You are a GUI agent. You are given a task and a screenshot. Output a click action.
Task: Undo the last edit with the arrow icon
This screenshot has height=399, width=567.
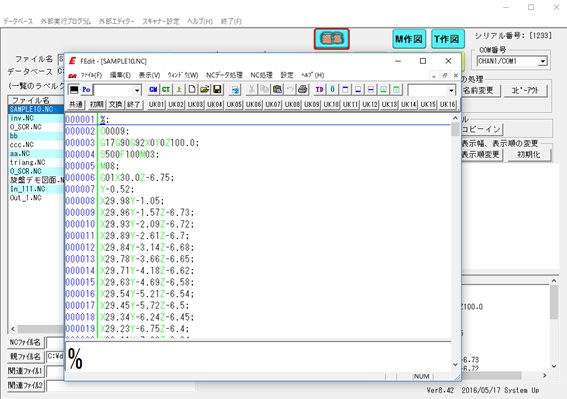290,89
